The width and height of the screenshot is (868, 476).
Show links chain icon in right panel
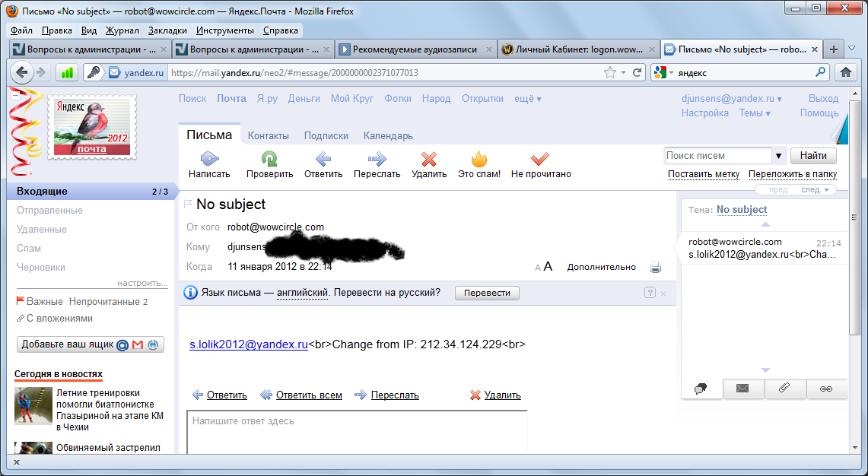point(826,389)
